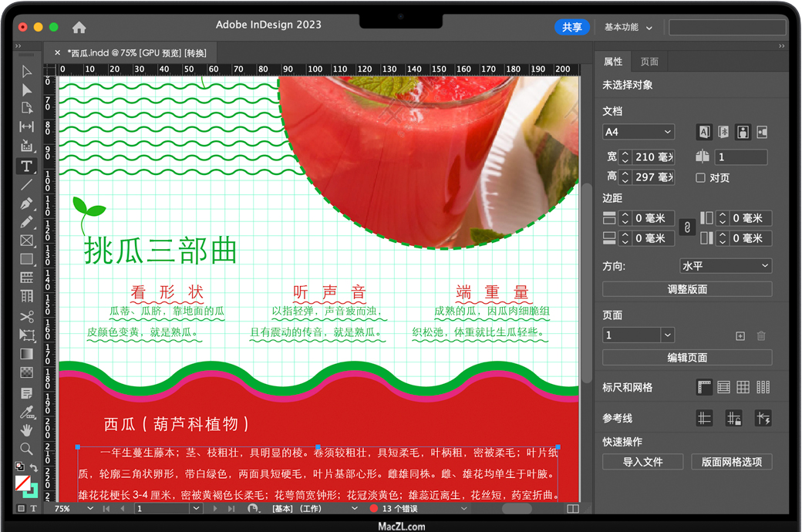The image size is (802, 532).
Task: Enable the 对页 facing pages checkbox
Action: point(700,178)
